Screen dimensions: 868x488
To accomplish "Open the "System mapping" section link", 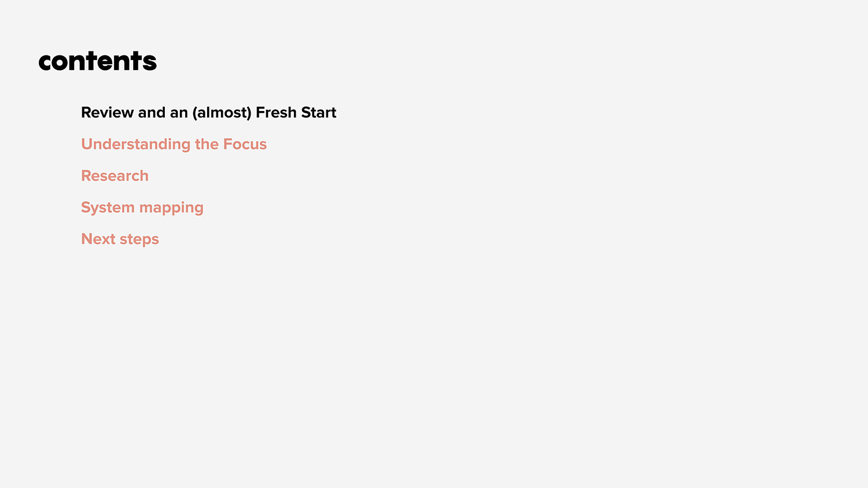I will [142, 208].
